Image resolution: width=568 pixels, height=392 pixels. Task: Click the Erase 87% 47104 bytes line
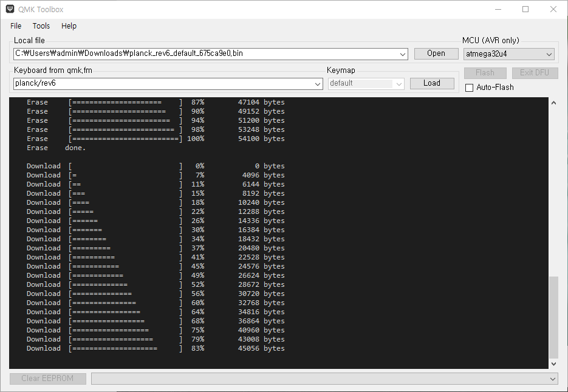[156, 102]
